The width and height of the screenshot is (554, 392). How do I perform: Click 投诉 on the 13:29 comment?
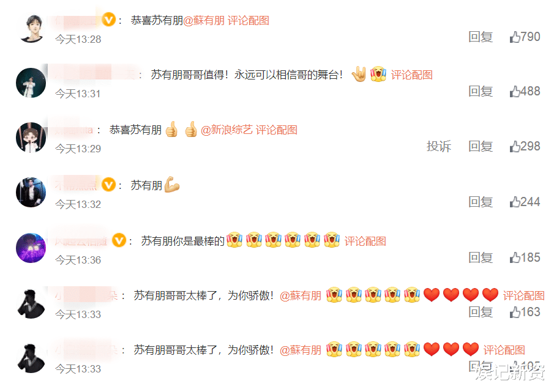coord(439,146)
